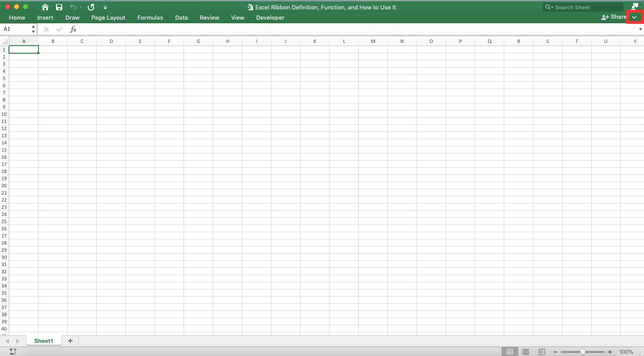Select column A header

[24, 41]
